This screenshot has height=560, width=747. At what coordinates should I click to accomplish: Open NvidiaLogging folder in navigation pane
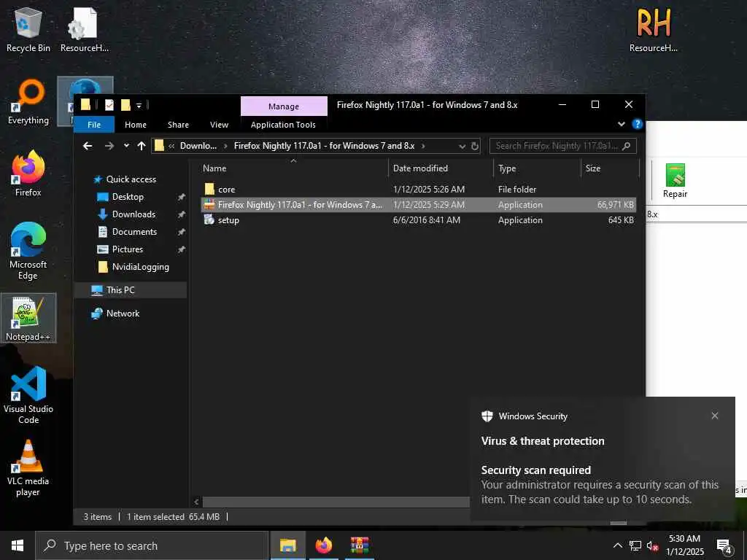(141, 267)
